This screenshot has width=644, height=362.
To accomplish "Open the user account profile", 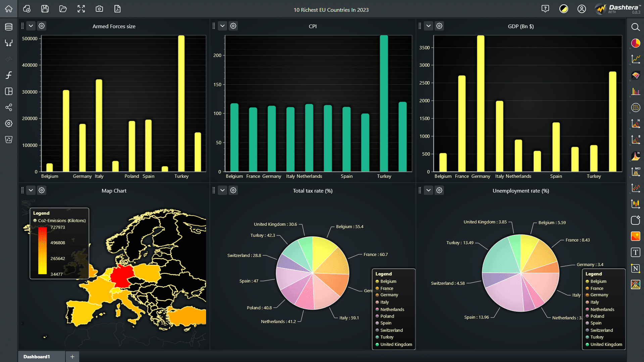I will pyautogui.click(x=582, y=9).
